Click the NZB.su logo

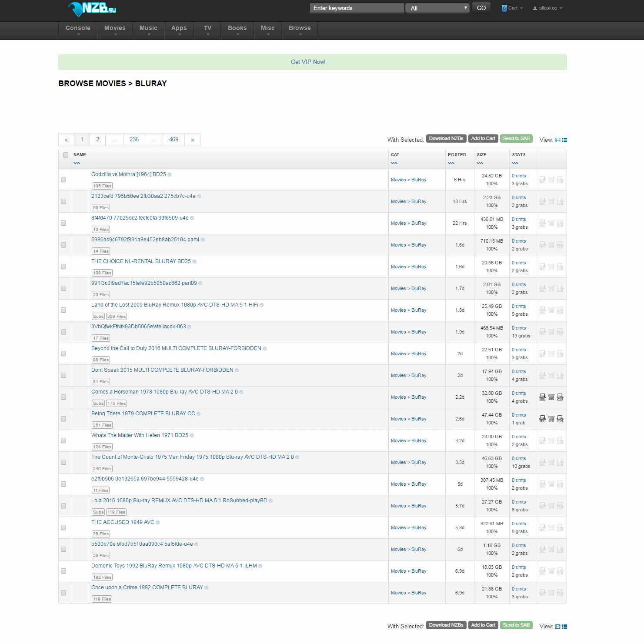click(x=92, y=9)
